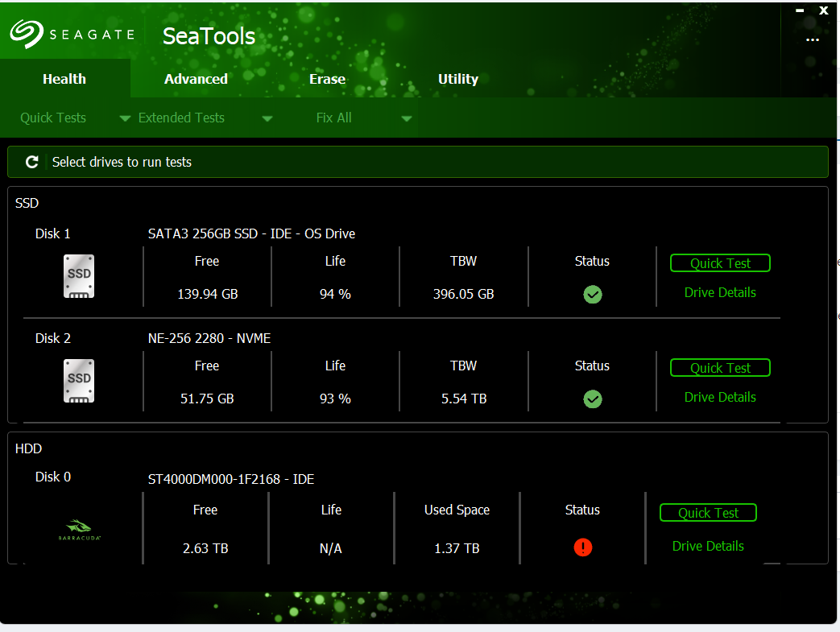Screen dimensions: 840x632
Task: Click the 1.37 TB used space value
Action: [x=457, y=548]
